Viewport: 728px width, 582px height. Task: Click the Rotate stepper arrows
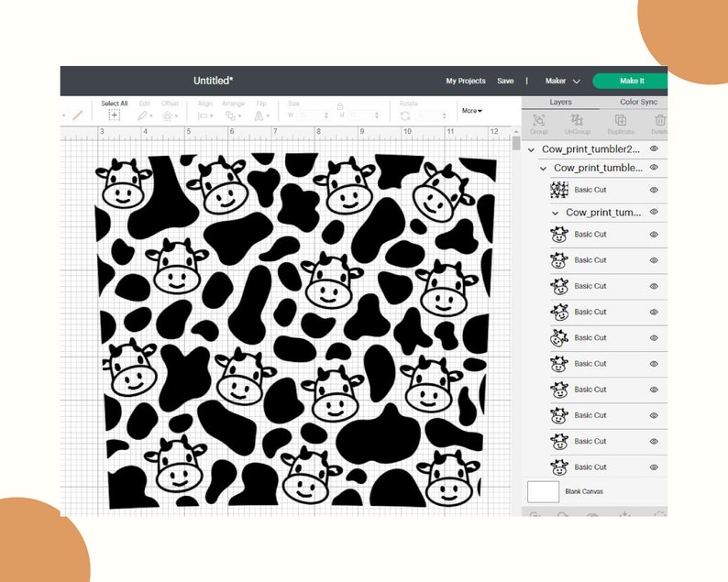[x=444, y=115]
